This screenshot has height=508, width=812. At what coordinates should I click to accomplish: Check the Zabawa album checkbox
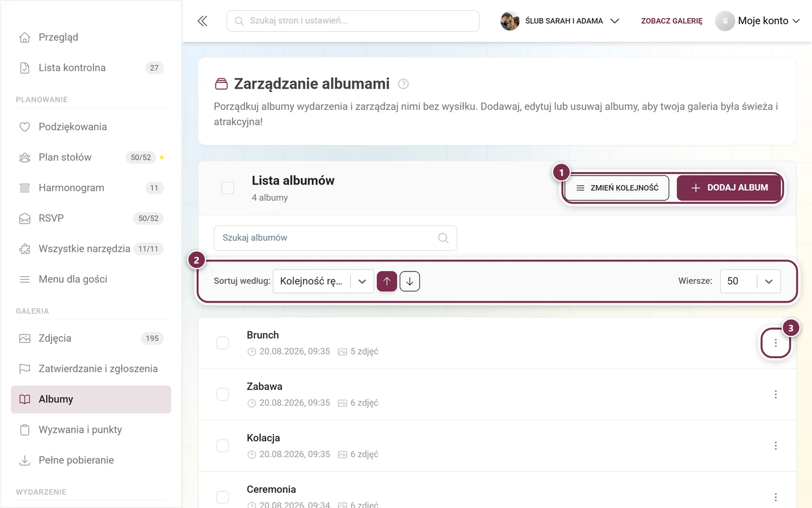click(x=223, y=395)
